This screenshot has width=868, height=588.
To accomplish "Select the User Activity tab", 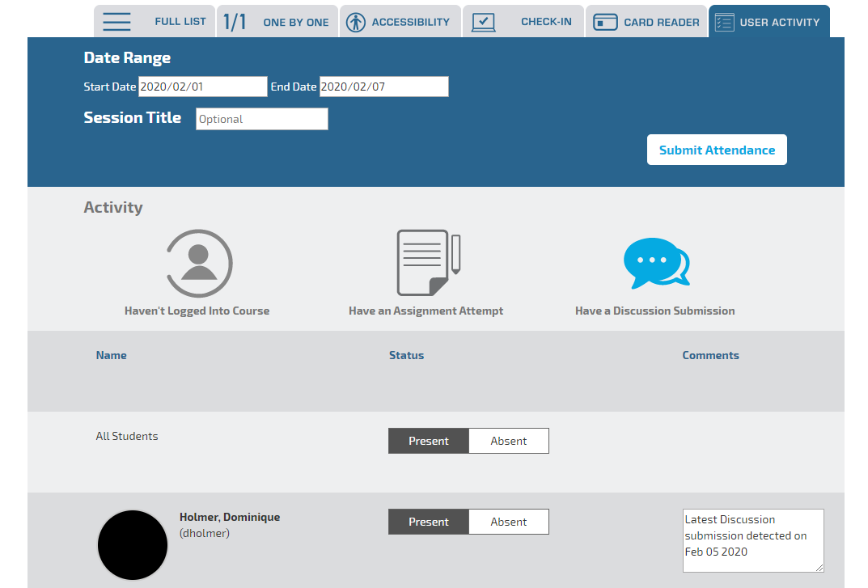I will click(769, 22).
